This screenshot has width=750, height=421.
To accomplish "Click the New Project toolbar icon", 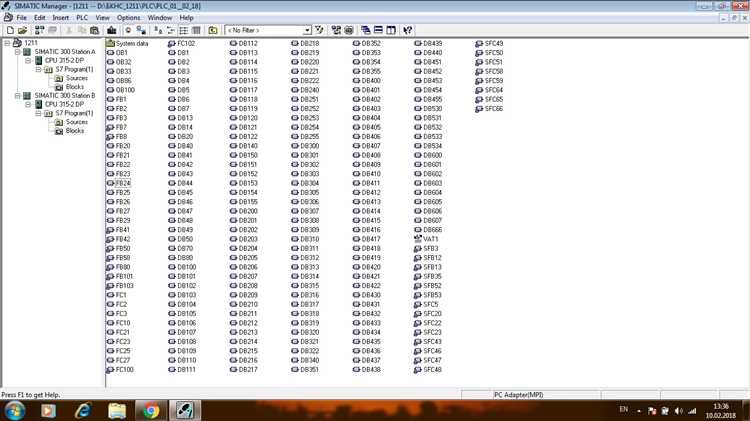I will [x=10, y=30].
